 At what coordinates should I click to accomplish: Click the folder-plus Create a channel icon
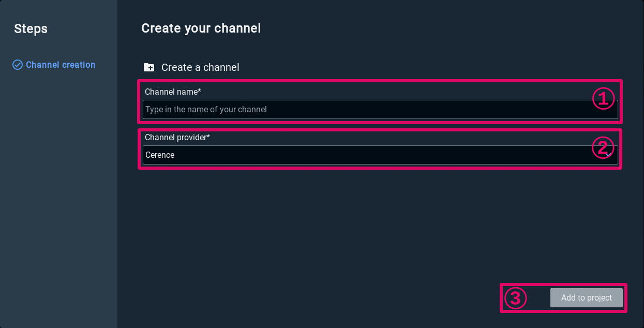149,67
